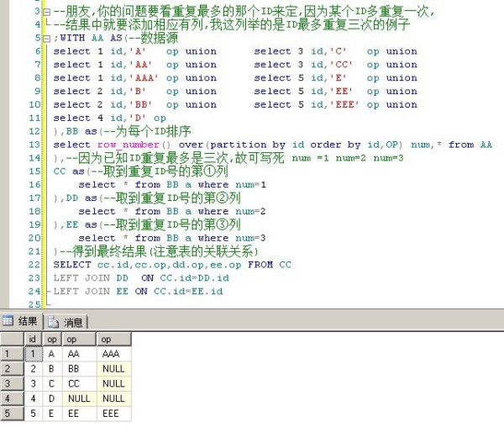Collapse the WITH AA code block at line 5
This screenshot has height=427, width=504.
tap(46, 38)
